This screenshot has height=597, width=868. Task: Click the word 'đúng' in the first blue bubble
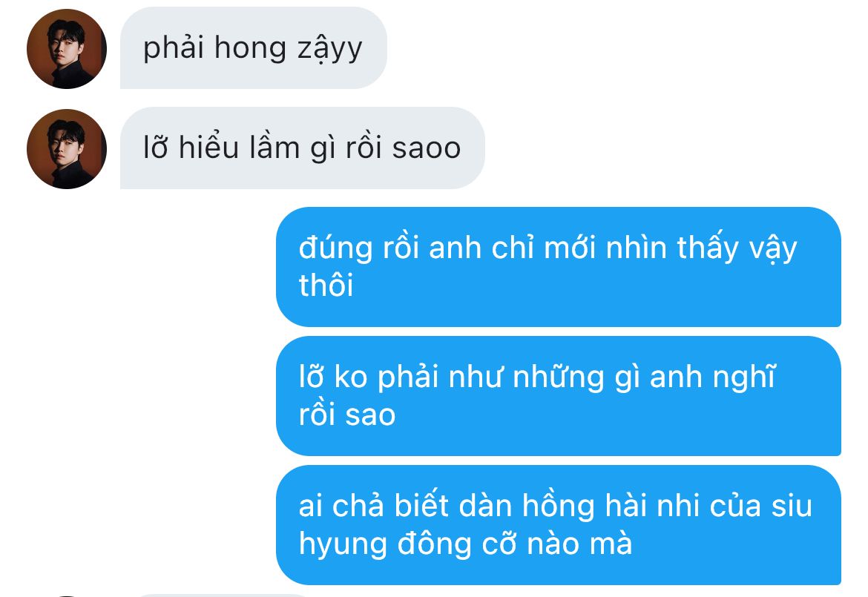(x=335, y=249)
